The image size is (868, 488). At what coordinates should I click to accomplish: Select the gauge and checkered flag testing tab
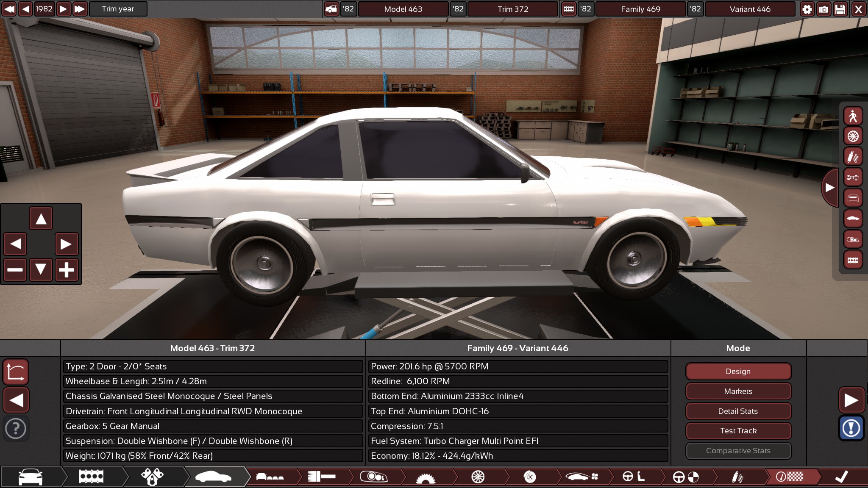click(x=790, y=477)
